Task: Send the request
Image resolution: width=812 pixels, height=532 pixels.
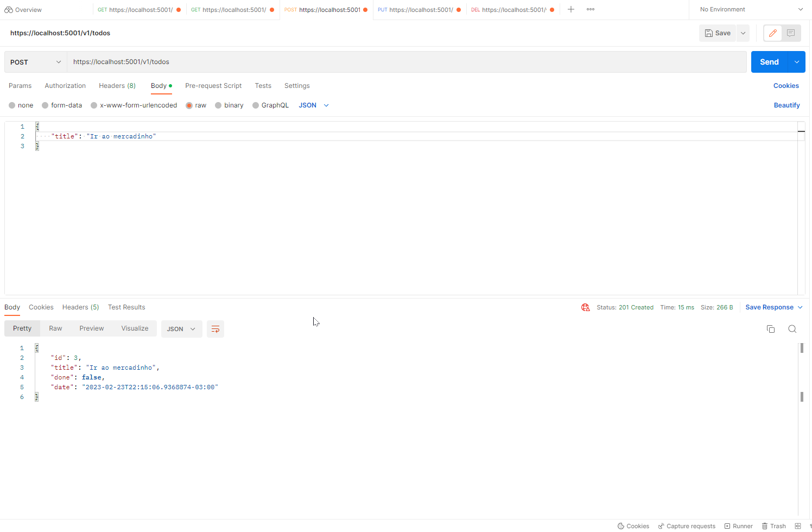Action: [769, 62]
